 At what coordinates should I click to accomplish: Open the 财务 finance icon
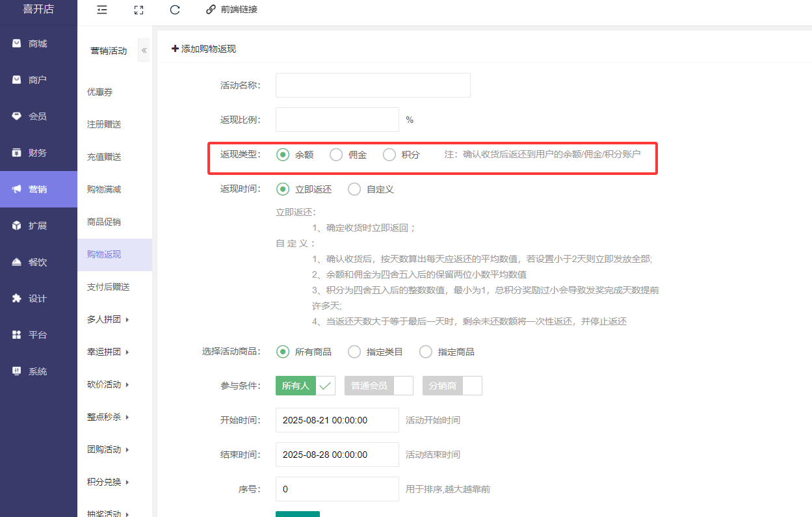click(17, 153)
